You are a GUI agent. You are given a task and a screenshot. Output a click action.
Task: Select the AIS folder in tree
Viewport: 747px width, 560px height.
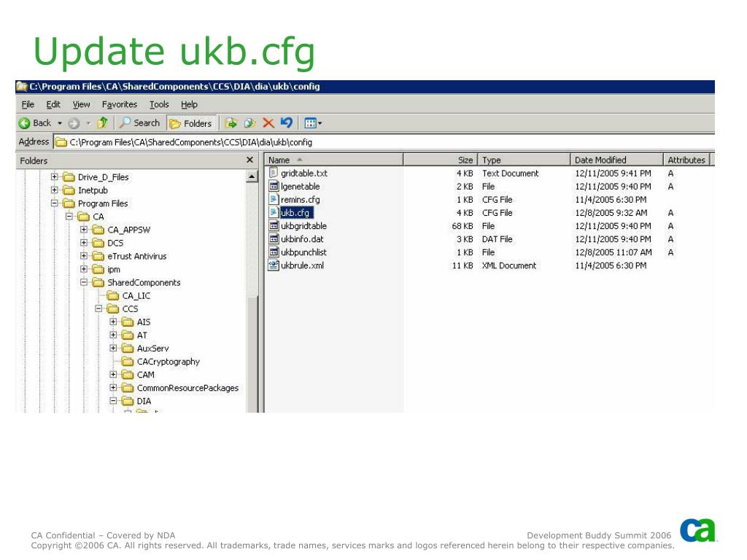coord(144,322)
